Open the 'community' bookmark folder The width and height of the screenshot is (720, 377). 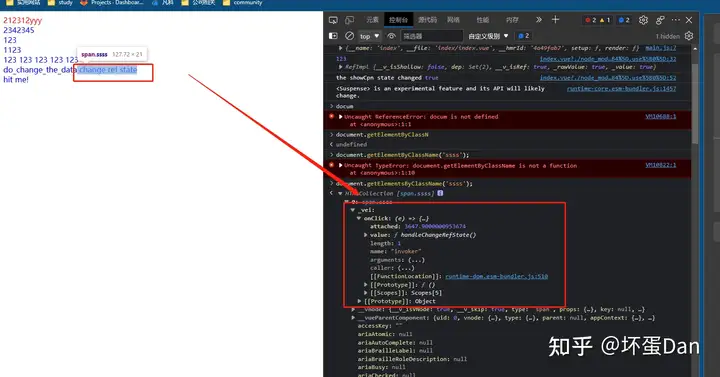[x=242, y=3]
